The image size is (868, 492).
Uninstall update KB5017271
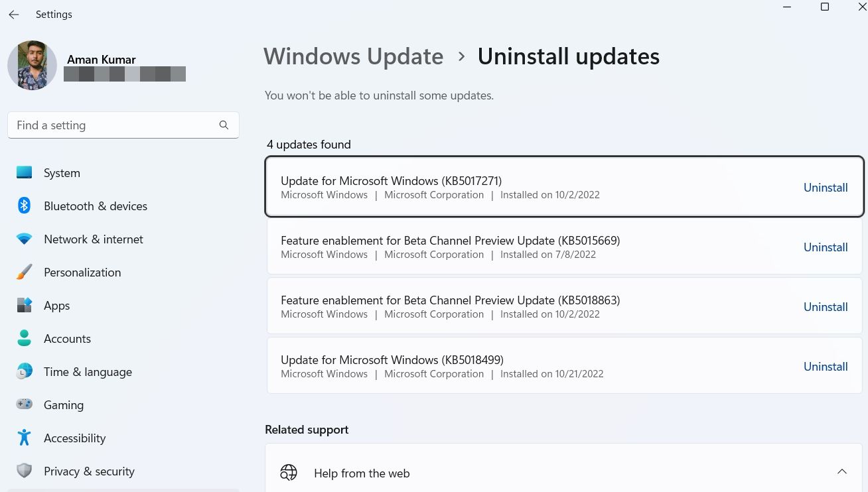pyautogui.click(x=826, y=188)
